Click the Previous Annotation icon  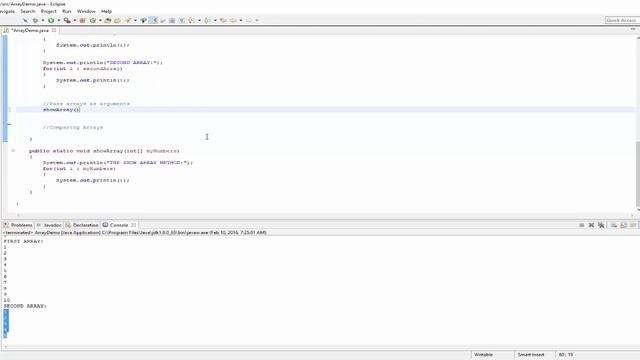pos(207,20)
